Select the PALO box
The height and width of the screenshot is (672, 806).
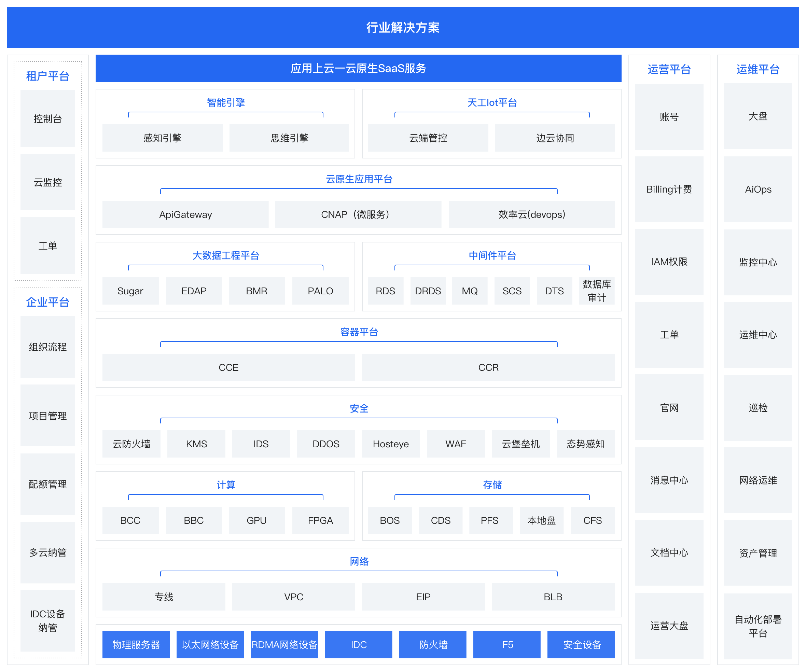click(x=320, y=291)
